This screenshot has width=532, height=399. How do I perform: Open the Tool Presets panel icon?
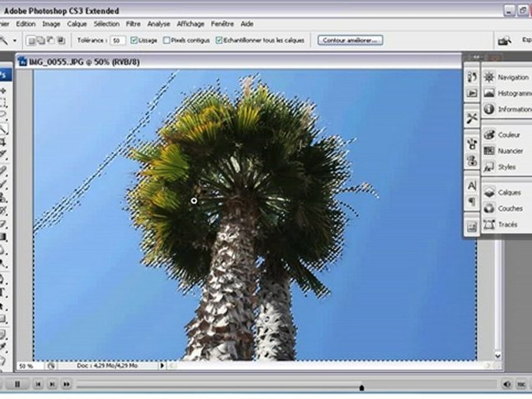(x=472, y=119)
